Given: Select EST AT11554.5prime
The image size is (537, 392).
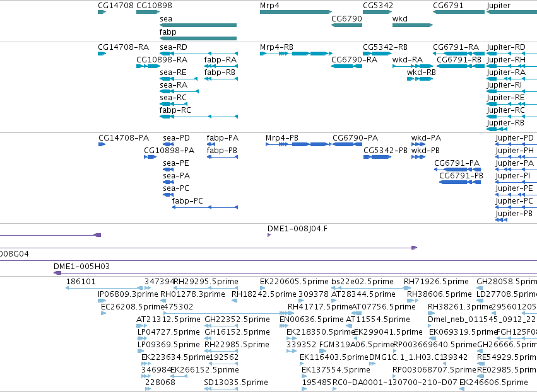Looking at the screenshot, I should pos(348,326).
